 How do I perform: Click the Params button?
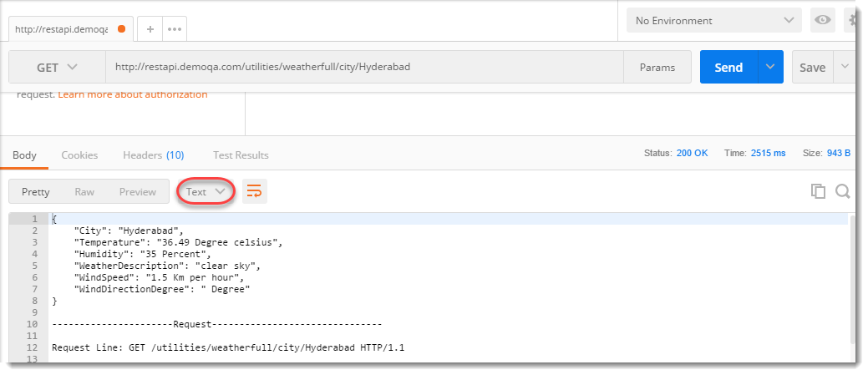(x=657, y=68)
